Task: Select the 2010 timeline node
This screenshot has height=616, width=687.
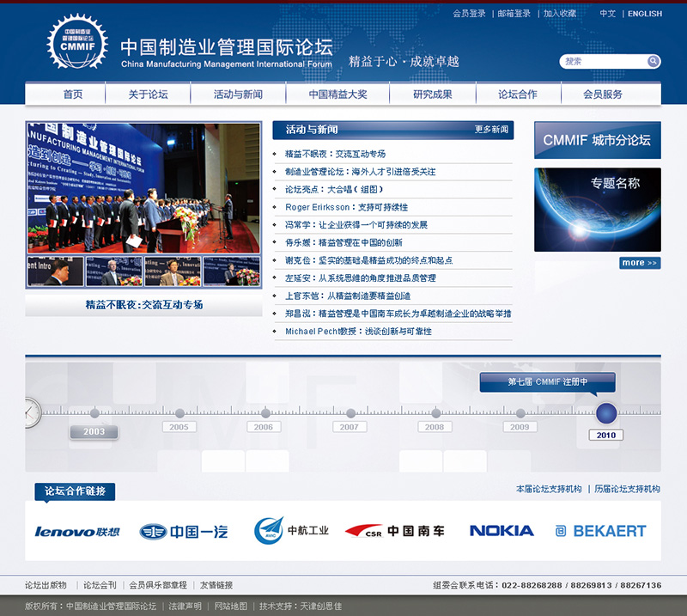Action: pyautogui.click(x=606, y=414)
